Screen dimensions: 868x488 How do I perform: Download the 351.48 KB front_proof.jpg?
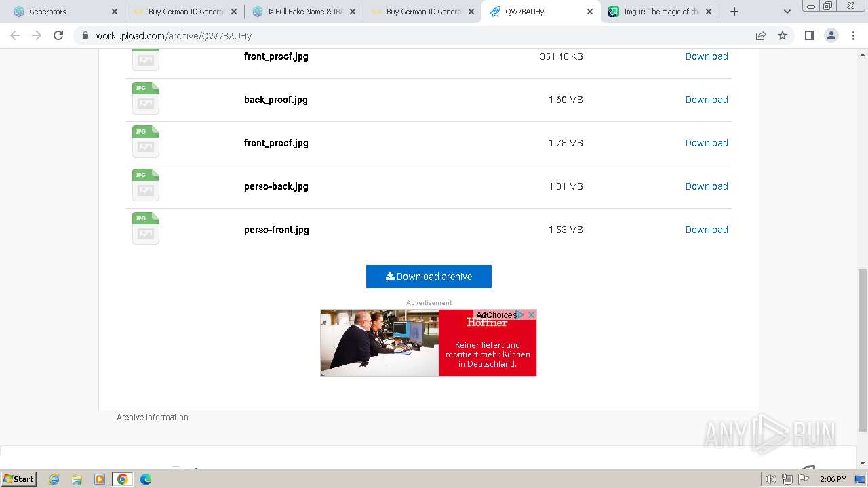tap(707, 56)
